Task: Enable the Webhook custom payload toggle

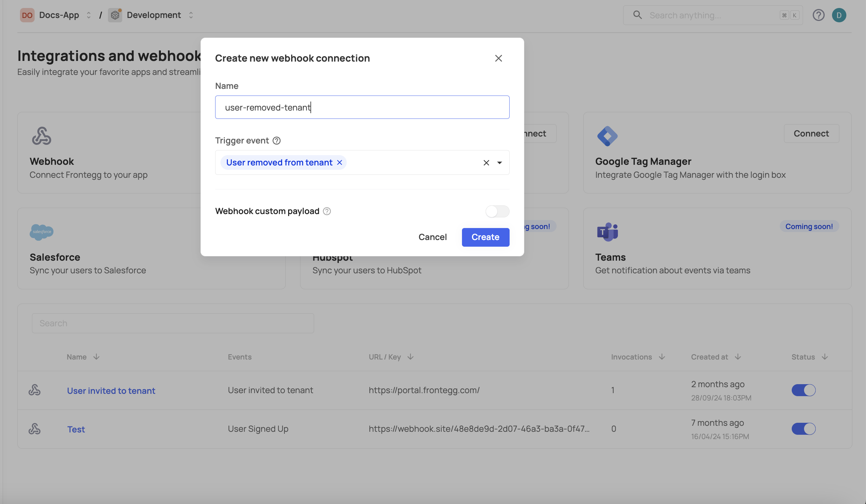Action: click(497, 211)
